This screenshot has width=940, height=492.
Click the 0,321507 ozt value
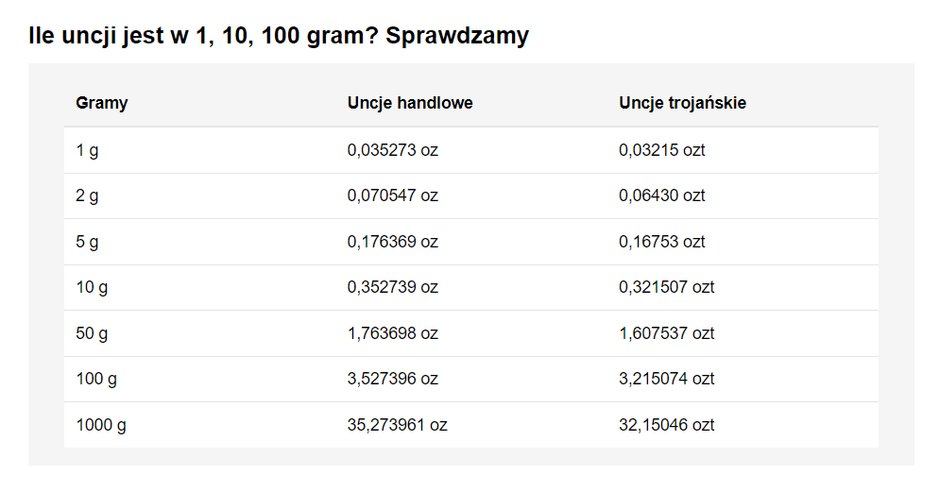pyautogui.click(x=667, y=287)
